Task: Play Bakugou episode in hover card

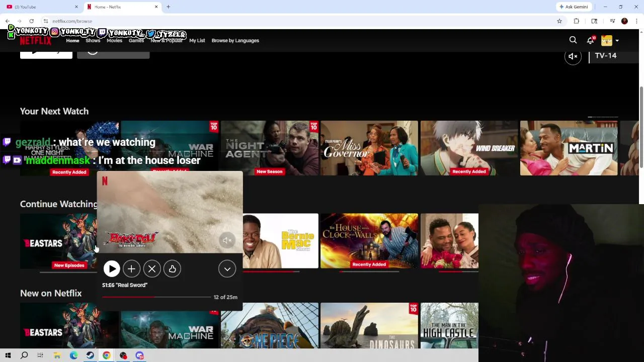Action: click(112, 269)
